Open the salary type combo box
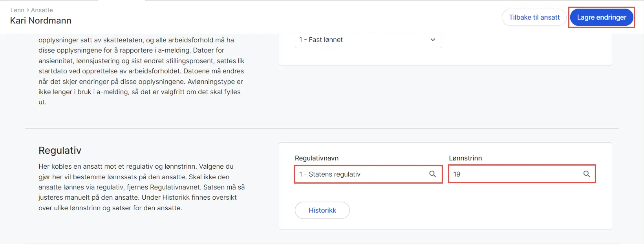644x244 pixels. [368, 40]
